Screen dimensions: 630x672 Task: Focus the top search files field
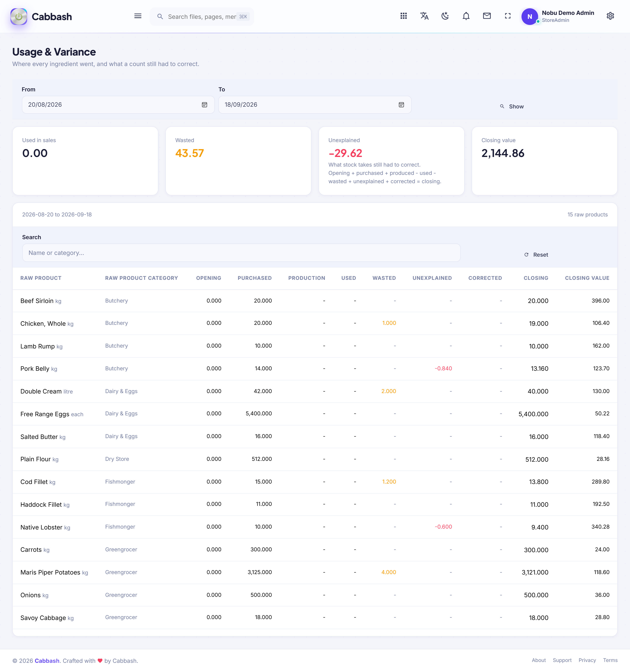click(202, 17)
